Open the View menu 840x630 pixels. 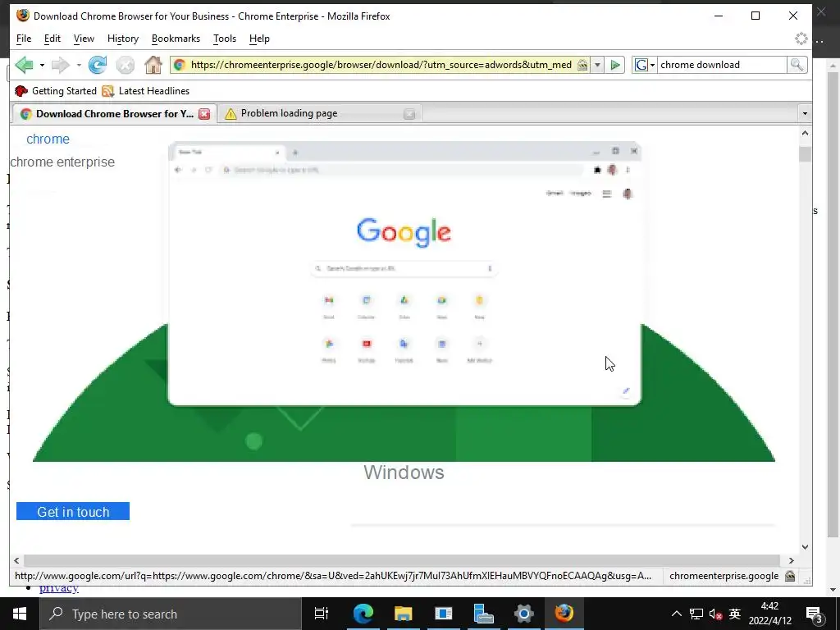click(84, 39)
